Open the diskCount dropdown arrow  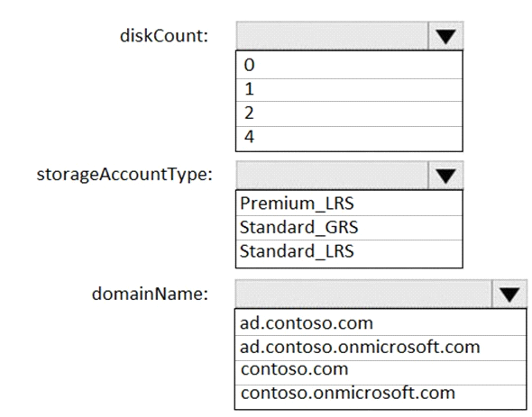445,36
